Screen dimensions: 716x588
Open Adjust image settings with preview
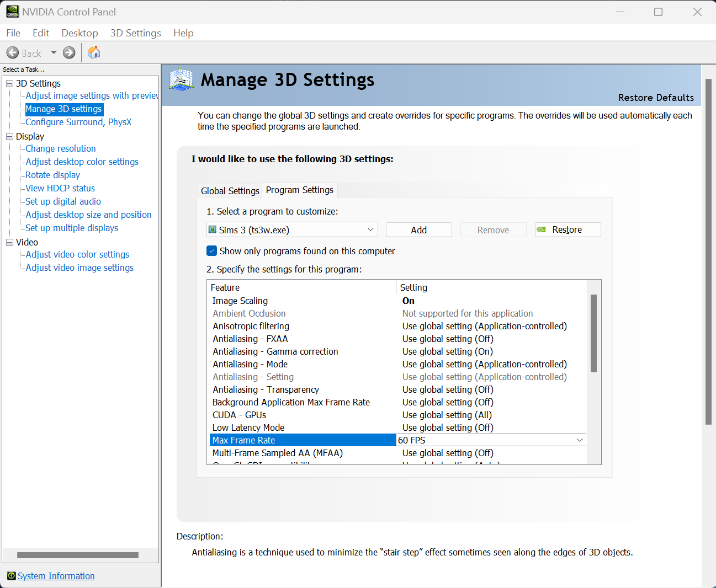pos(92,95)
